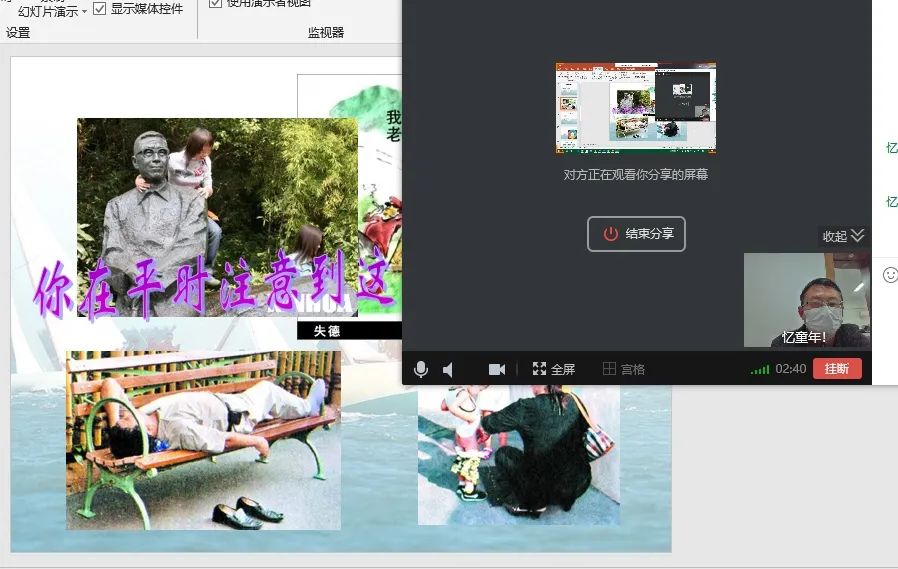The height and width of the screenshot is (569, 898).
Task: Expand the 幻灯片演示 dropdown arrow
Action: click(84, 12)
